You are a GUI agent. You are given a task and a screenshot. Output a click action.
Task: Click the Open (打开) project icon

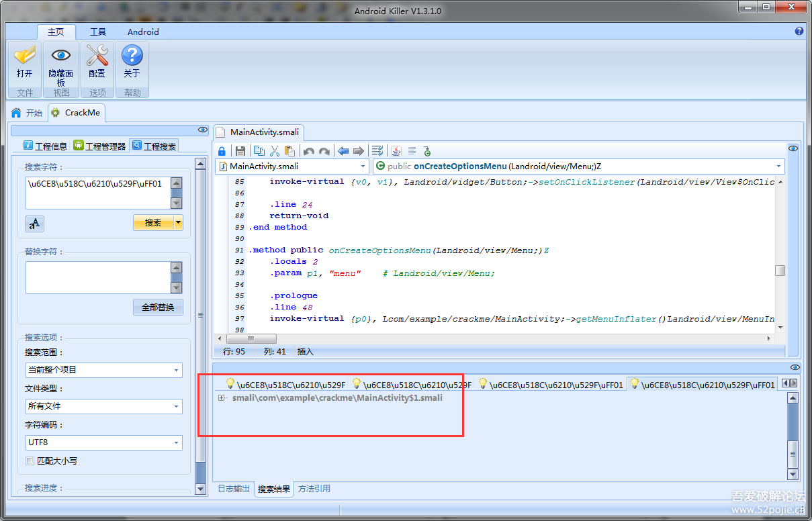tap(25, 62)
